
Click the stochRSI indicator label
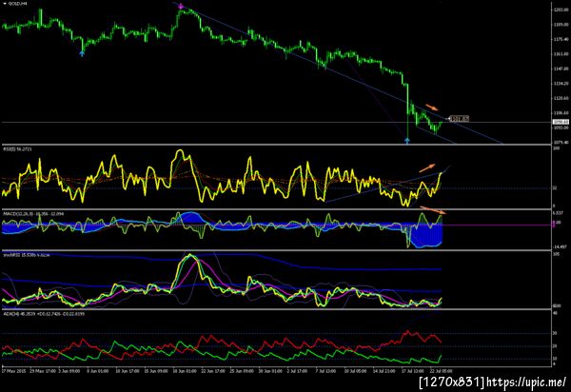[x=27, y=255]
